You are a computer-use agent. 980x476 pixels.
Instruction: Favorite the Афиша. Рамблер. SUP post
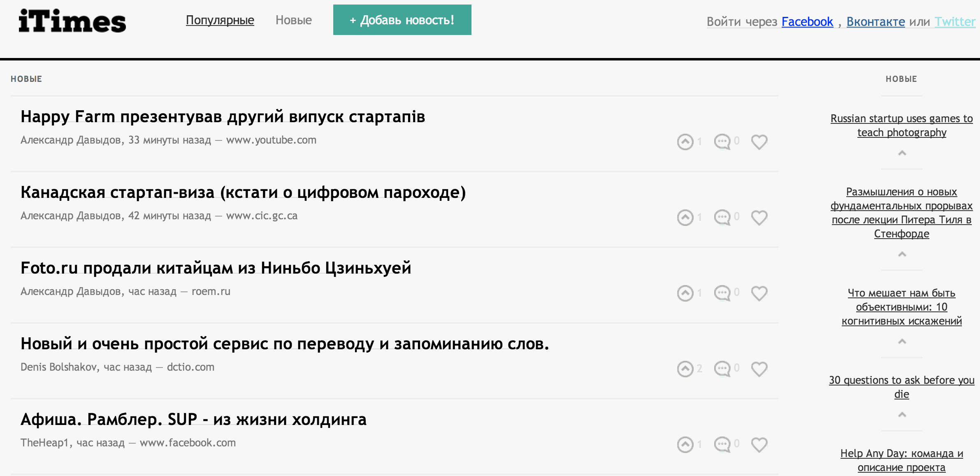[759, 445]
